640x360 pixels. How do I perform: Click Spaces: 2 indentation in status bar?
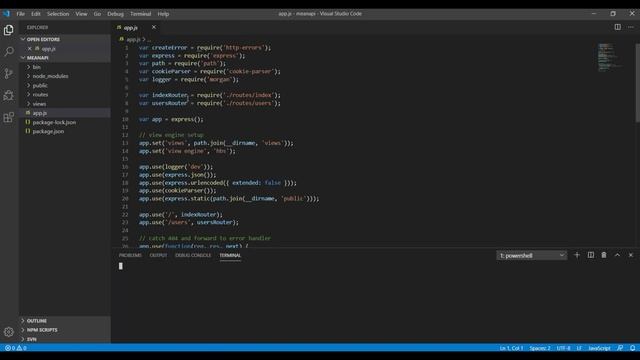540,348
